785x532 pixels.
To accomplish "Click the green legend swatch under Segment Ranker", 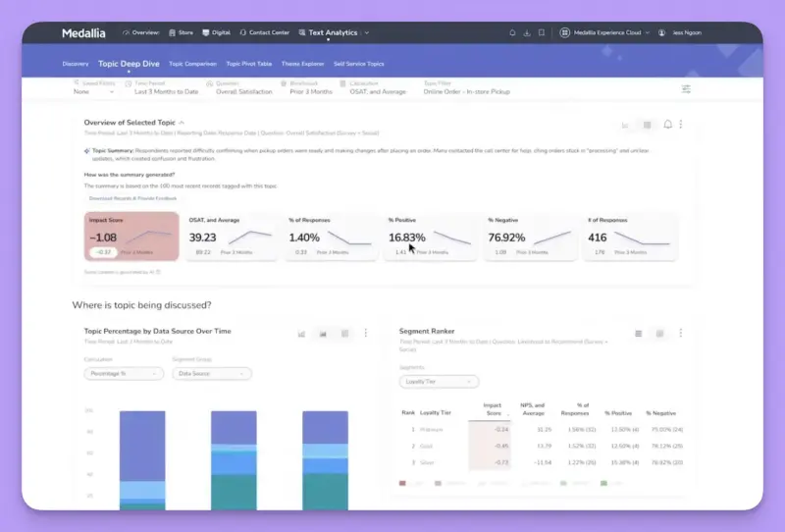I will 603,483.
